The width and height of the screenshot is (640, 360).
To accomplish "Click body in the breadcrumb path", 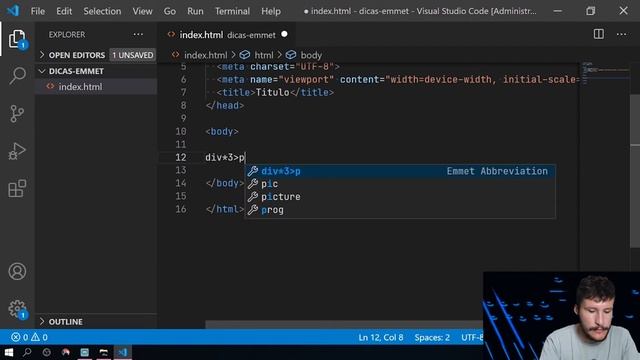I will click(311, 55).
